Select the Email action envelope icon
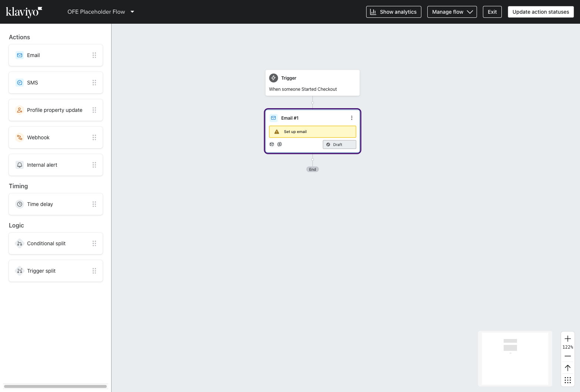Viewport: 580px width, 392px height. [19, 55]
